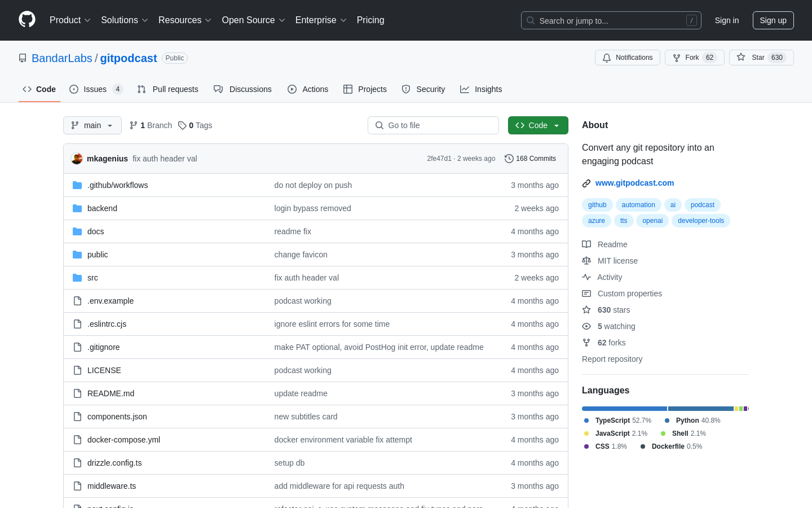Select the podcast topic tag
Screen dimensions: 812x508
tap(703, 205)
